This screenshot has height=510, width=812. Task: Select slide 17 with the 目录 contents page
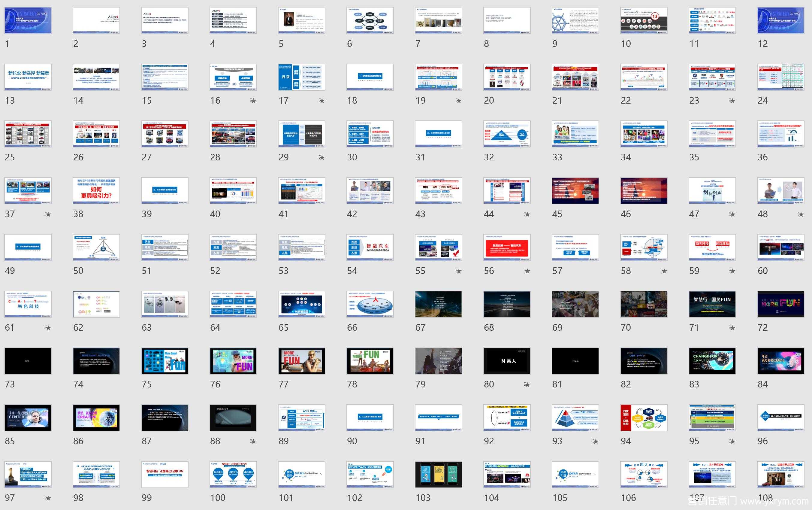coord(301,77)
